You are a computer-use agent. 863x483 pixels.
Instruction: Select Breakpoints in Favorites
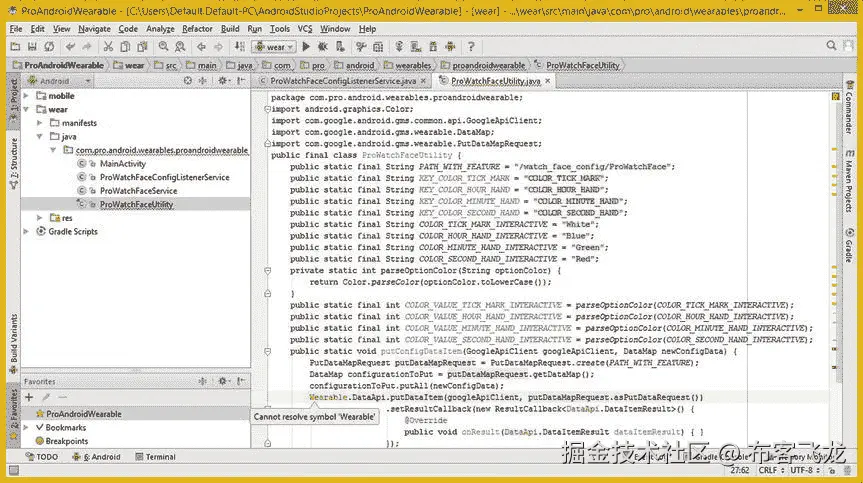[x=67, y=441]
